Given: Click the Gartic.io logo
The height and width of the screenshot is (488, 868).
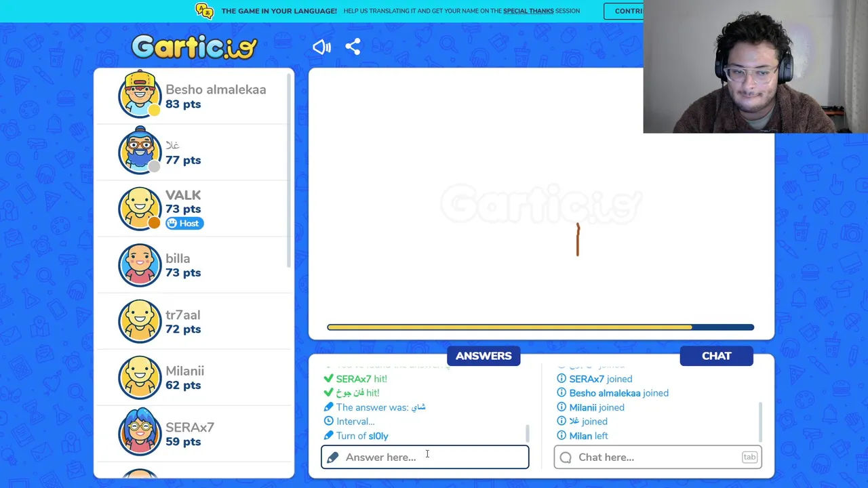Looking at the screenshot, I should (195, 47).
